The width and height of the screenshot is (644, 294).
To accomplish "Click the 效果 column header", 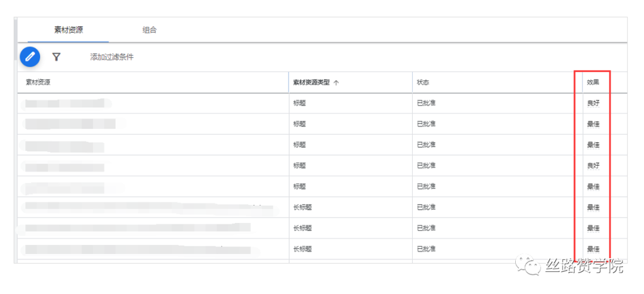I will (x=593, y=82).
